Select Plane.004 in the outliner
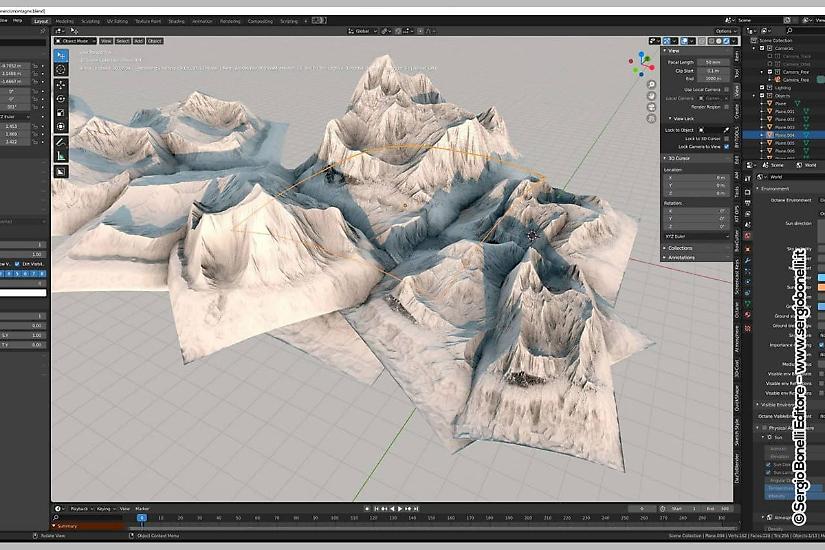Viewport: 825px width, 550px height. click(786, 135)
